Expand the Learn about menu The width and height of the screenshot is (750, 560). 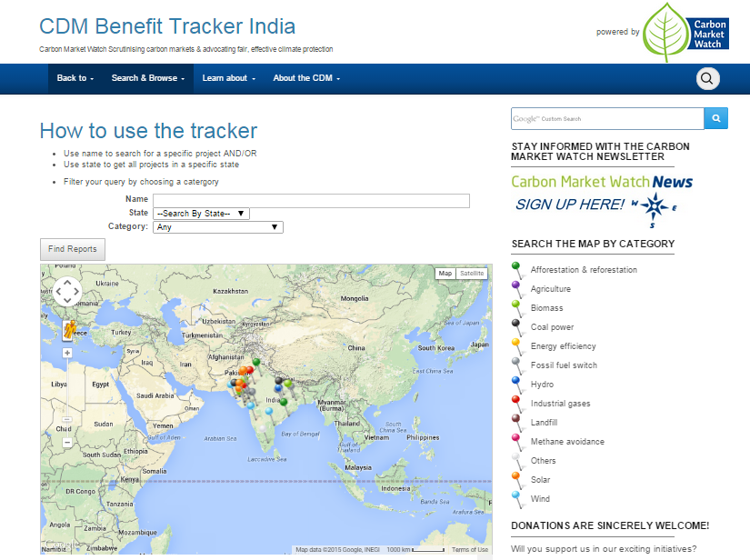[228, 78]
